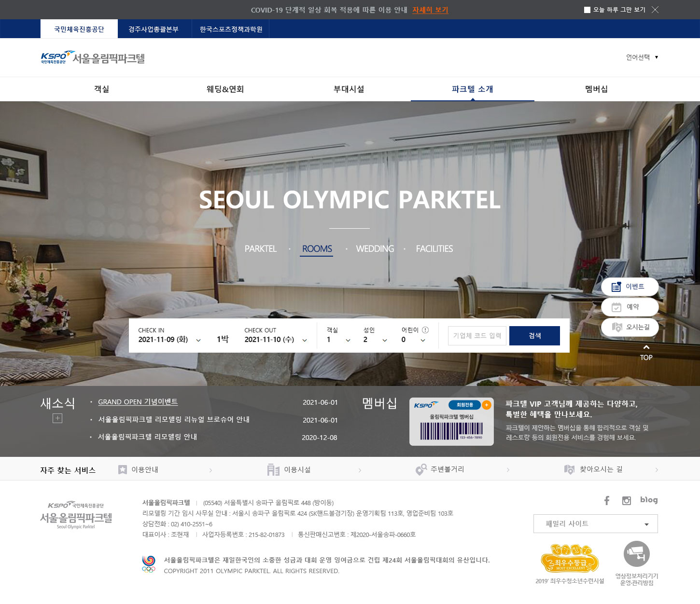Show the WEDDING hero slide
Screen dimensions: 700x604
click(375, 249)
